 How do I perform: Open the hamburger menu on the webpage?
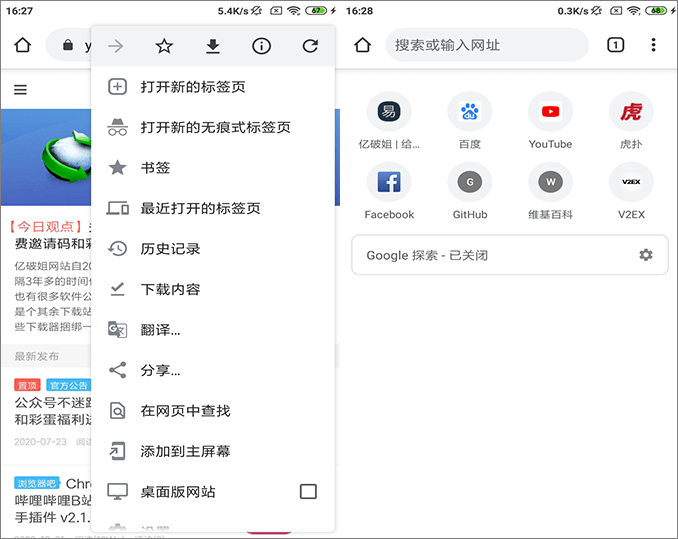click(20, 89)
